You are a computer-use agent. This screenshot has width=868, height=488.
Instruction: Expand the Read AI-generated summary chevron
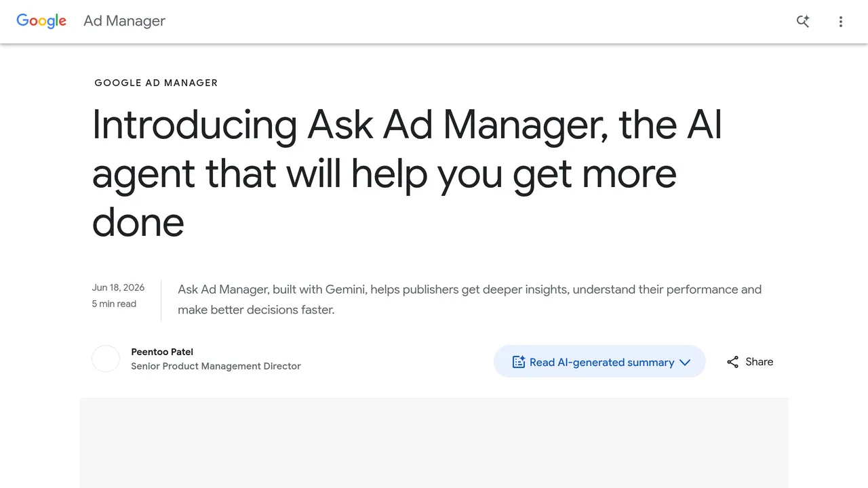[685, 363]
